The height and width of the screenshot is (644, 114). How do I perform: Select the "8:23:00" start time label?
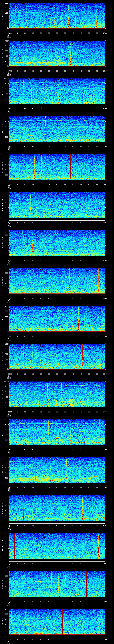pos(9,298)
